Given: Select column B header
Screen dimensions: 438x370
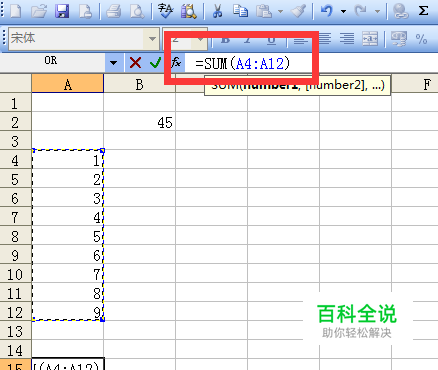Looking at the screenshot, I should [139, 84].
